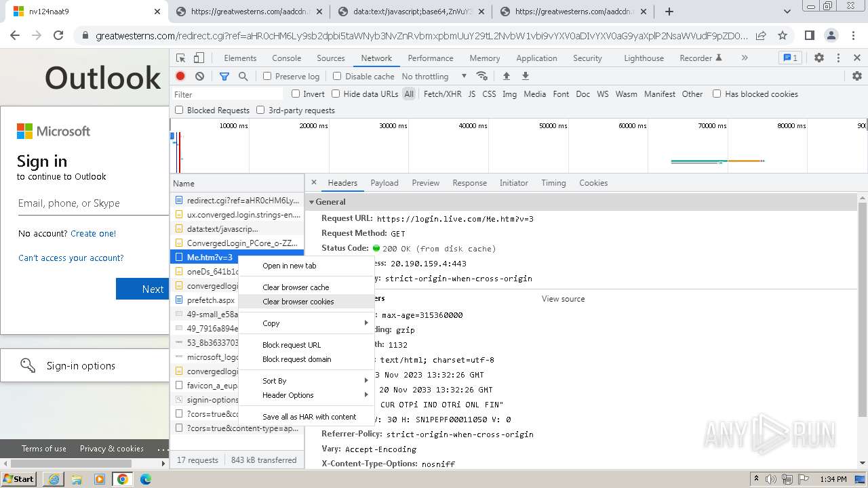The image size is (868, 488).
Task: Open Microsoft Edge from taskbar
Action: point(145,479)
